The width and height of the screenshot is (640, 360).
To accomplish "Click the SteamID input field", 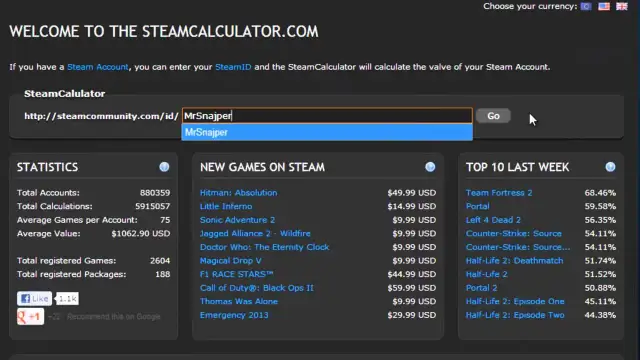I will click(327, 116).
